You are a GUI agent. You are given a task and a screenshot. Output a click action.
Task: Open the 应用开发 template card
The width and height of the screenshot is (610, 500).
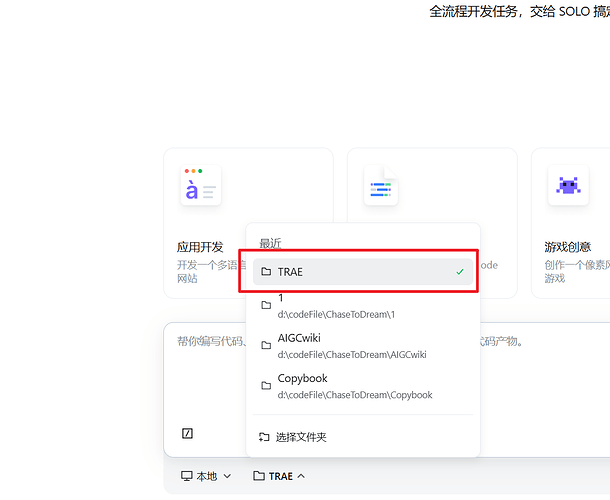tap(248, 223)
